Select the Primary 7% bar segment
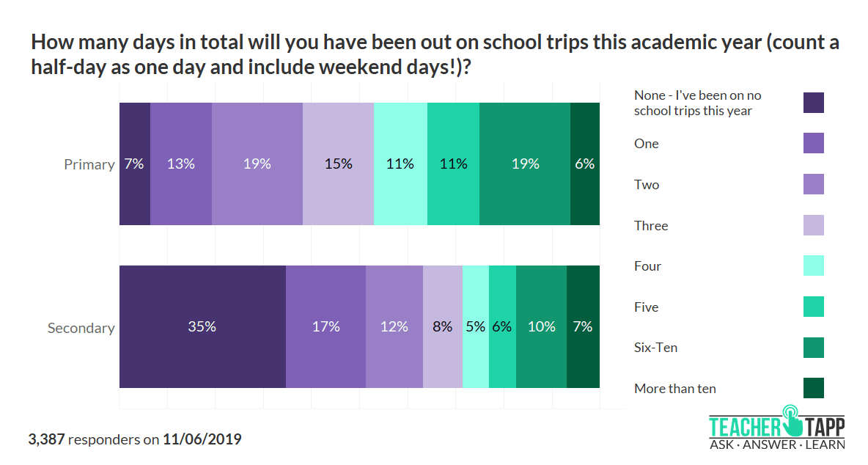The width and height of the screenshot is (868, 465). click(135, 164)
